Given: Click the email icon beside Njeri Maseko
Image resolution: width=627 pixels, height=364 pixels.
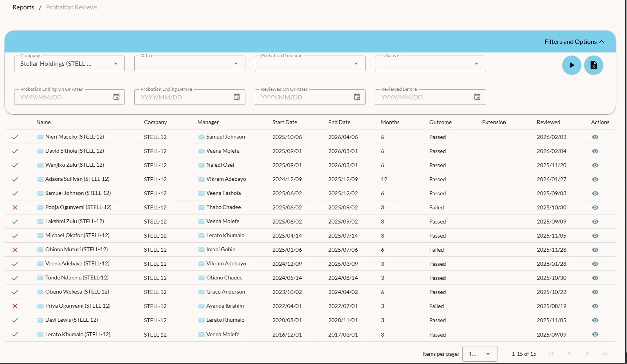Looking at the screenshot, I should pyautogui.click(x=40, y=137).
